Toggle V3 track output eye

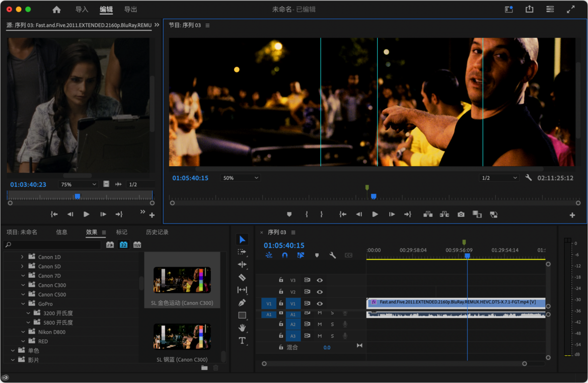click(x=320, y=280)
